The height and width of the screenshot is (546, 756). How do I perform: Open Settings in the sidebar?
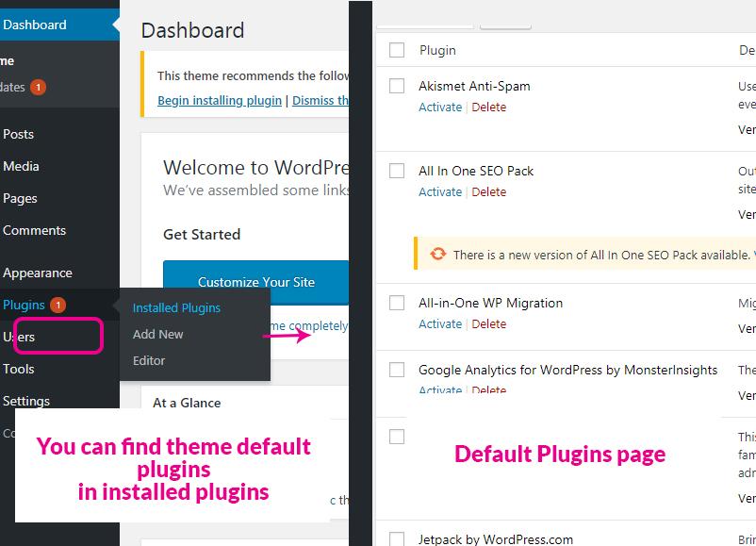click(26, 401)
